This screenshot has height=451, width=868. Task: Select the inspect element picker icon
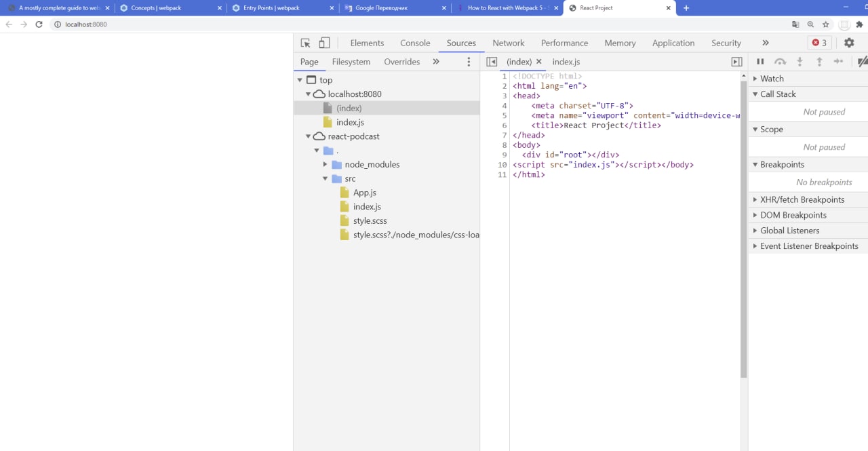pyautogui.click(x=305, y=43)
